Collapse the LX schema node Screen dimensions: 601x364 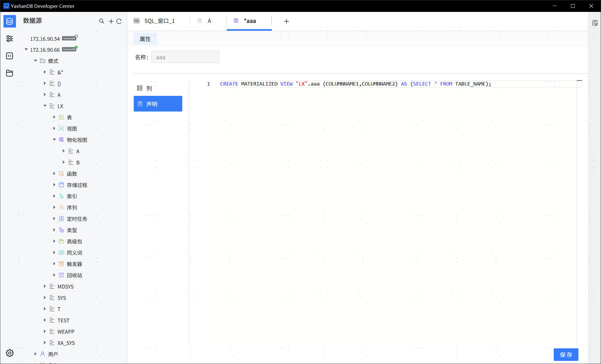point(45,106)
